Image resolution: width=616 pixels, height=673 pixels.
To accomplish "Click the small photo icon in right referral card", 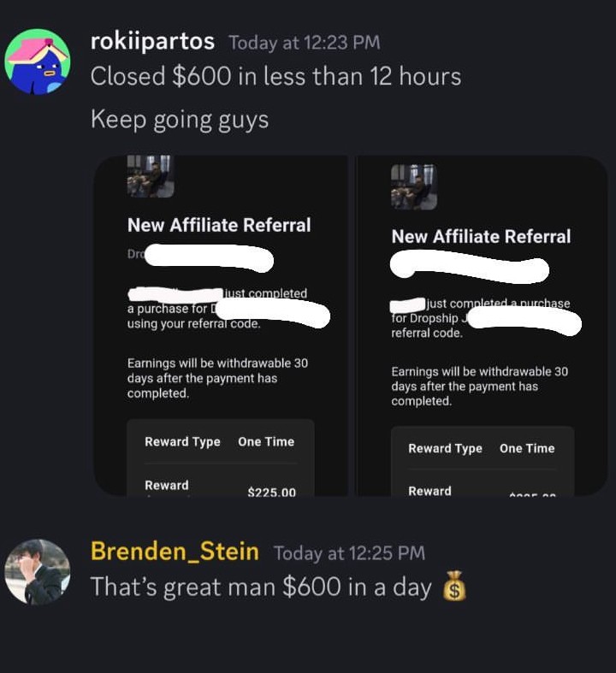I will point(414,187).
